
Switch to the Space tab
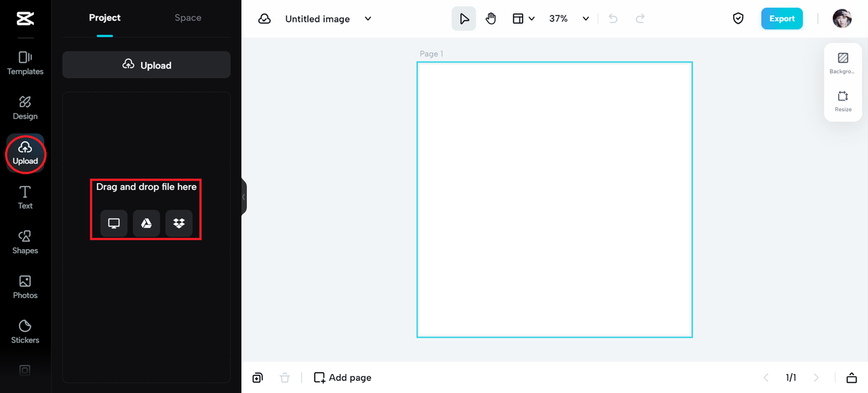(188, 18)
